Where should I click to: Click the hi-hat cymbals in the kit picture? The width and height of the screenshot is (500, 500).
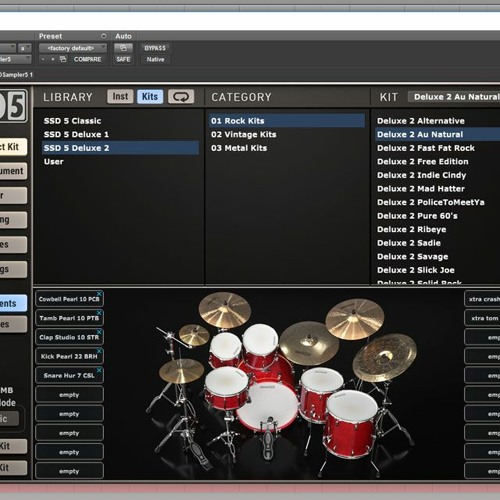[x=181, y=371]
